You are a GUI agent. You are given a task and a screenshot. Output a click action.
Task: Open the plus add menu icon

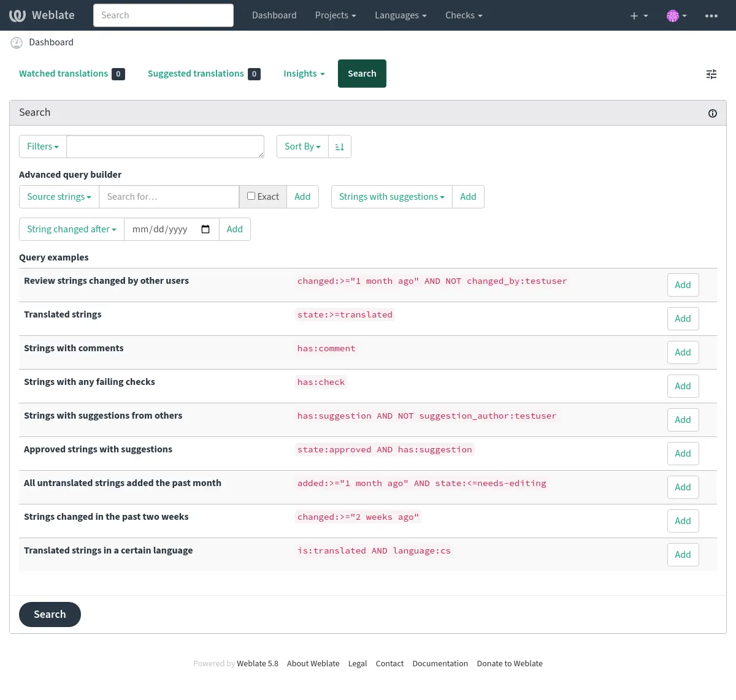click(638, 15)
